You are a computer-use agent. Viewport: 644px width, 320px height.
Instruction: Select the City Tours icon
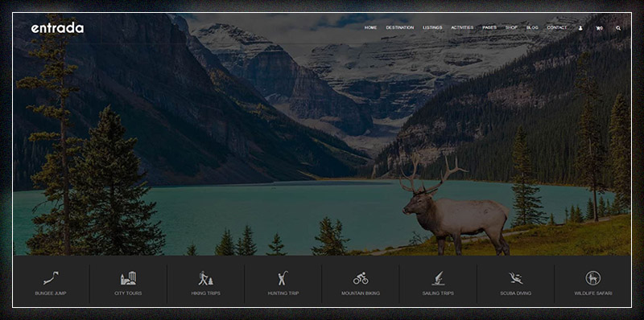(x=128, y=278)
